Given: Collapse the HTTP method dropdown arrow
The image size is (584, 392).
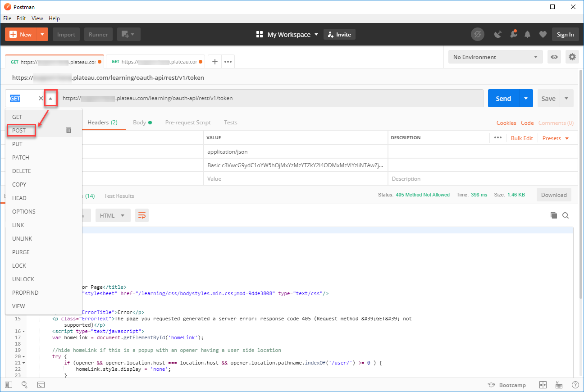Looking at the screenshot, I should tap(51, 98).
